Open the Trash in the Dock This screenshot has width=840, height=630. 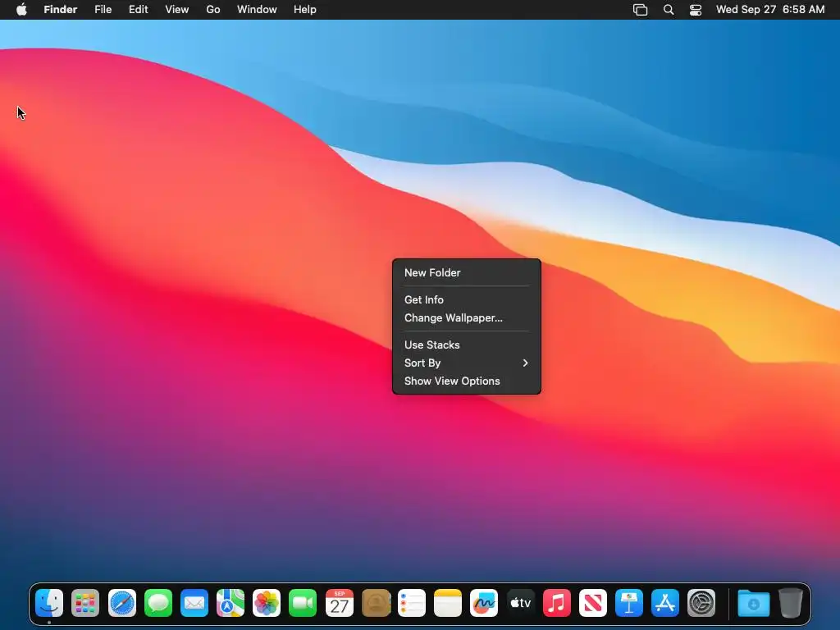(x=790, y=603)
